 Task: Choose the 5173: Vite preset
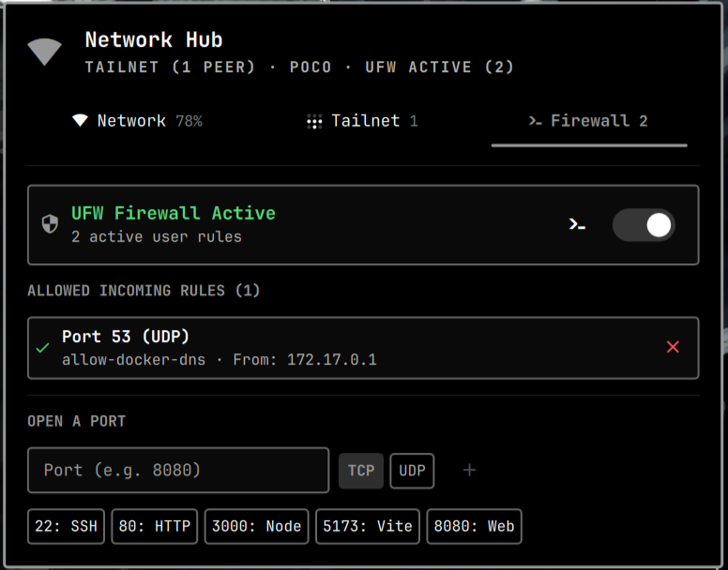tap(368, 526)
